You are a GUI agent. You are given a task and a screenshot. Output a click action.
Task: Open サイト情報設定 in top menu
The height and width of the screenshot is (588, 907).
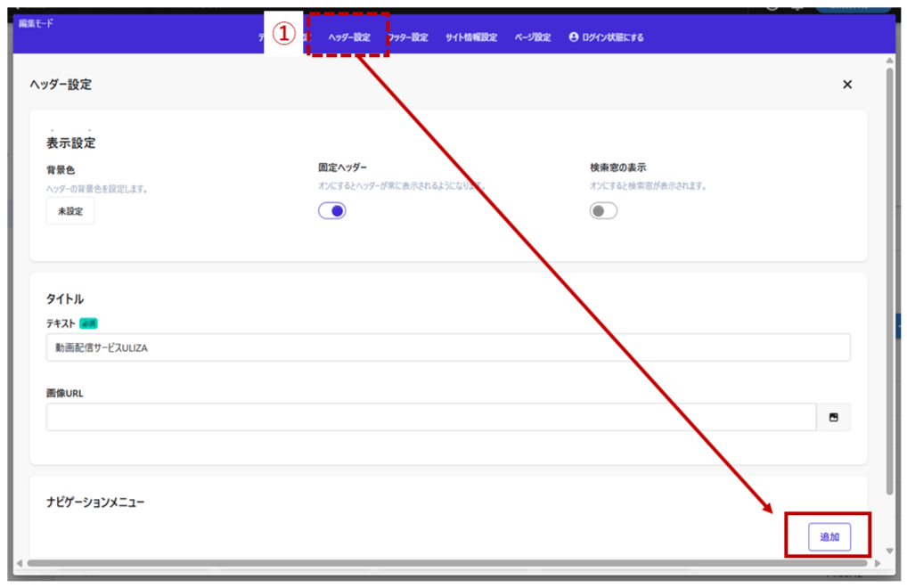coord(471,37)
